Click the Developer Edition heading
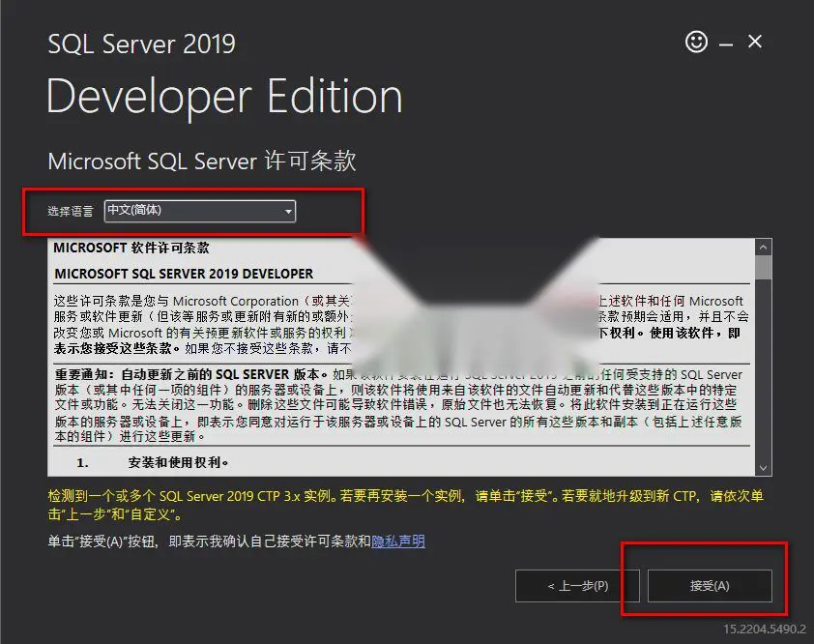 point(224,97)
